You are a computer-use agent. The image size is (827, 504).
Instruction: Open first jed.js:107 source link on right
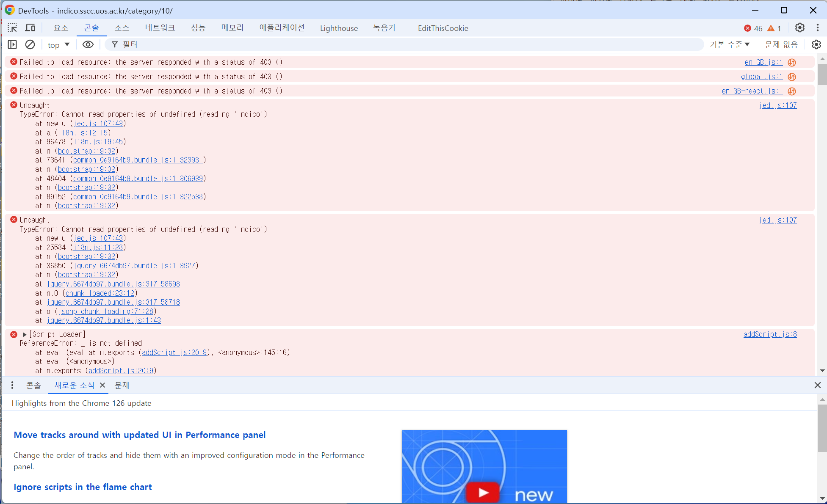click(x=778, y=105)
